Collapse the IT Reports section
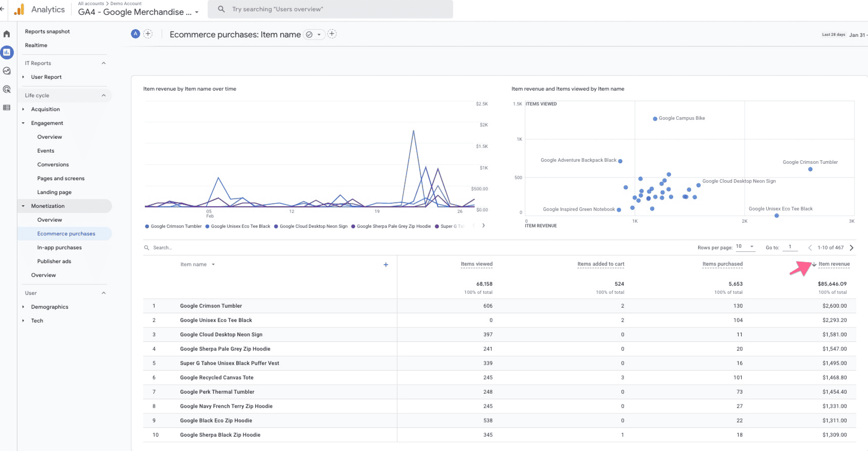Viewport: 868px width, 451px height. coord(104,63)
